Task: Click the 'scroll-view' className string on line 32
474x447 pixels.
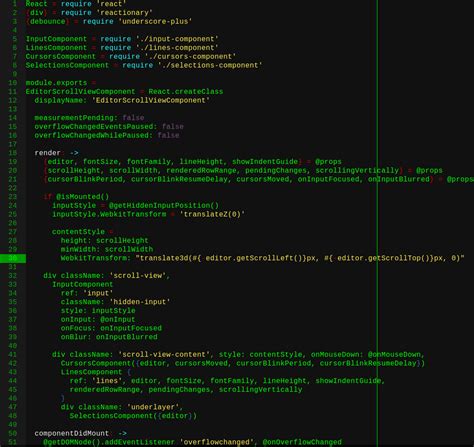Action: 137,276
